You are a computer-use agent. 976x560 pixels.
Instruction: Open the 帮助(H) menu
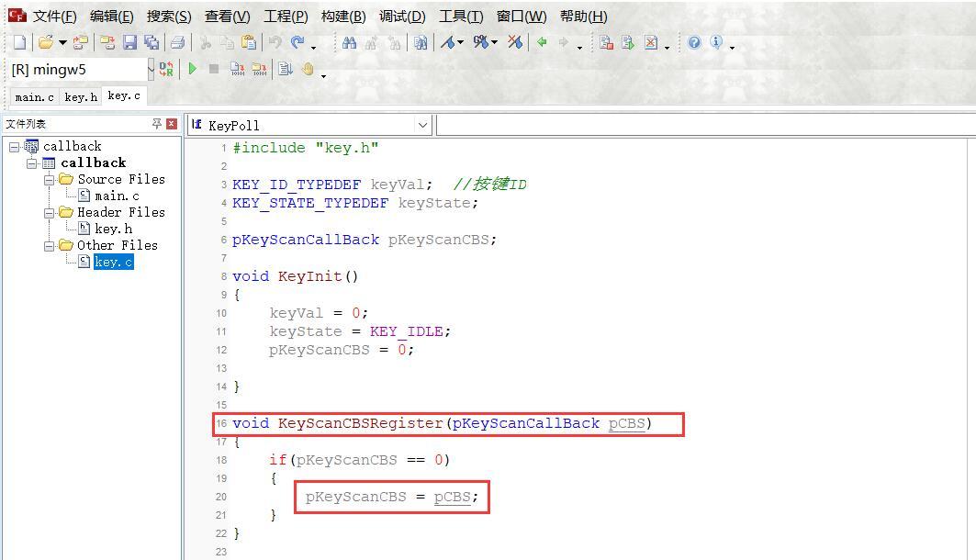click(x=583, y=17)
